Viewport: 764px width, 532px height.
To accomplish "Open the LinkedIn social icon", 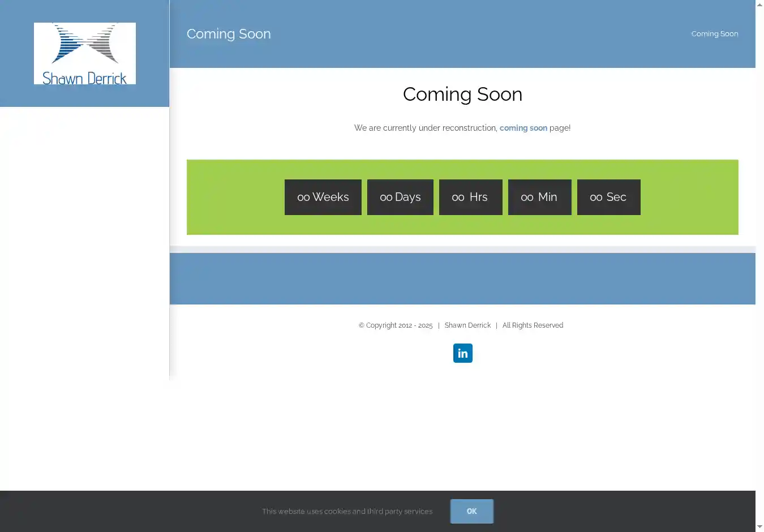I will pos(462,353).
